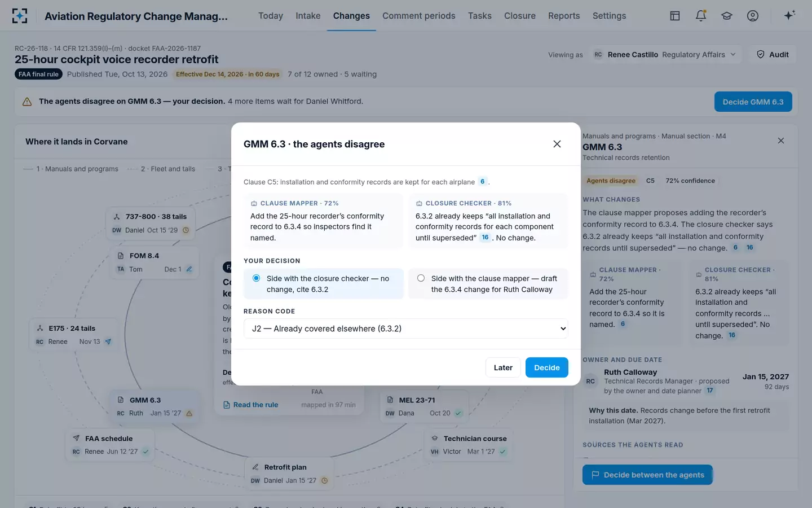Click the Corvane app logo icon

[x=20, y=16]
